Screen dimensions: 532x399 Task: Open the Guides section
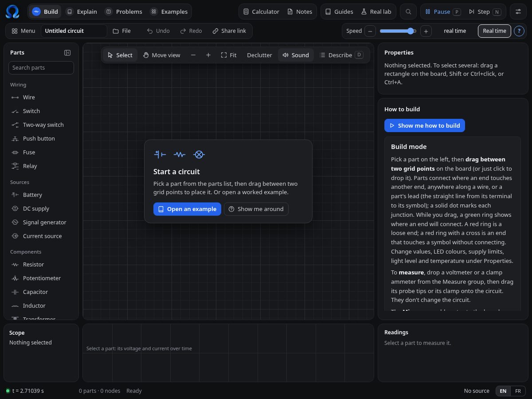339,12
